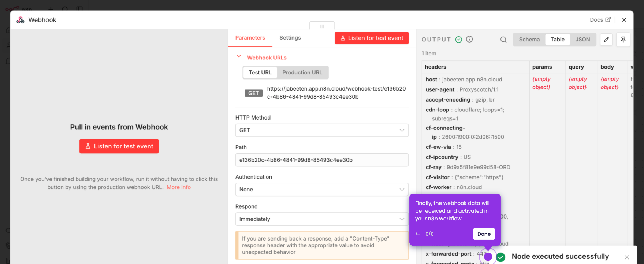Image resolution: width=644 pixels, height=264 pixels.
Task: Click the body empty object cell
Action: (x=610, y=83)
